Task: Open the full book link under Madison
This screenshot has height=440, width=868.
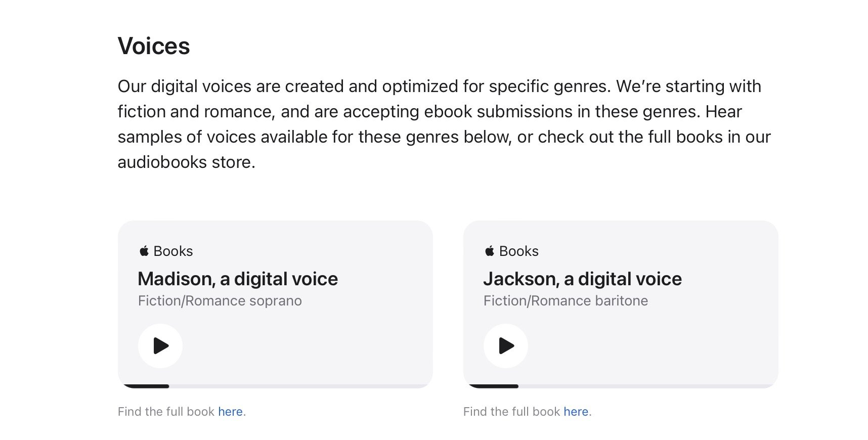Action: 231,412
